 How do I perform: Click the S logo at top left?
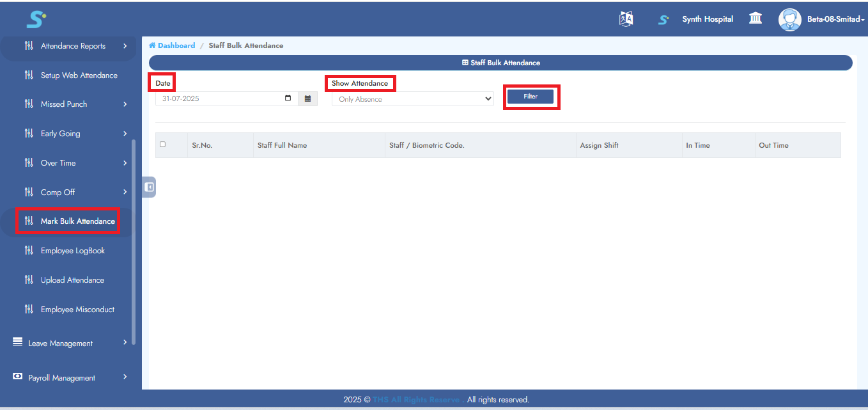click(36, 20)
